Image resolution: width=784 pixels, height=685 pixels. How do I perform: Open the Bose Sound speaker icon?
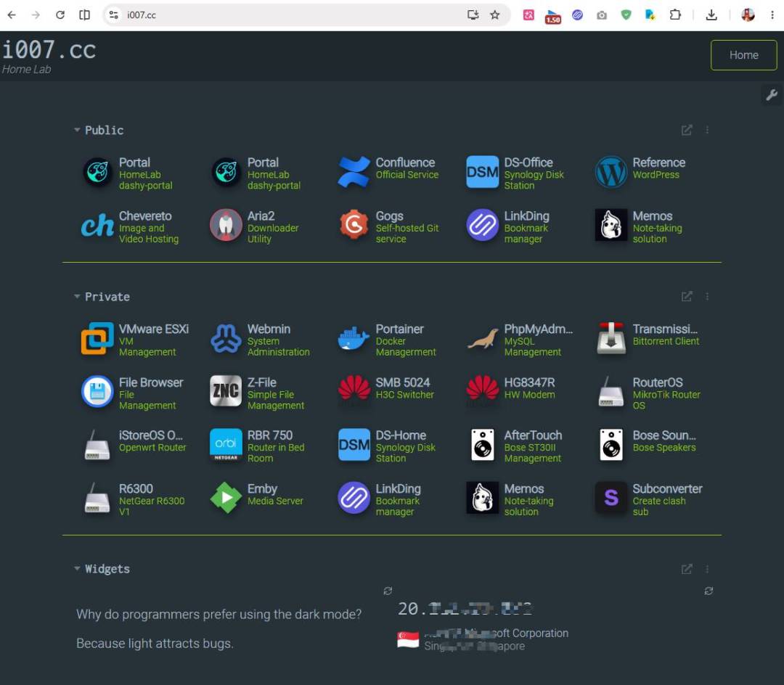(611, 445)
